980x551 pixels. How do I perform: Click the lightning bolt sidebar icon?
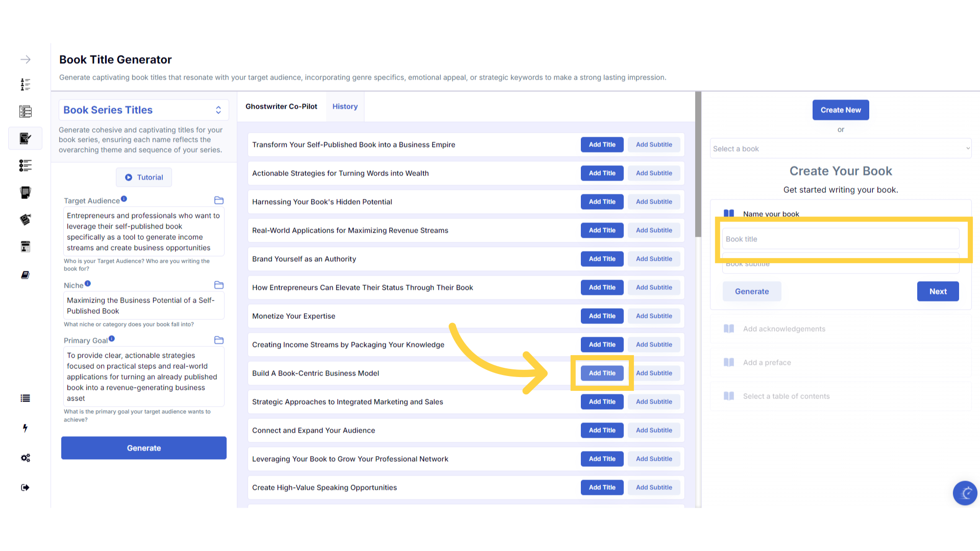[25, 428]
